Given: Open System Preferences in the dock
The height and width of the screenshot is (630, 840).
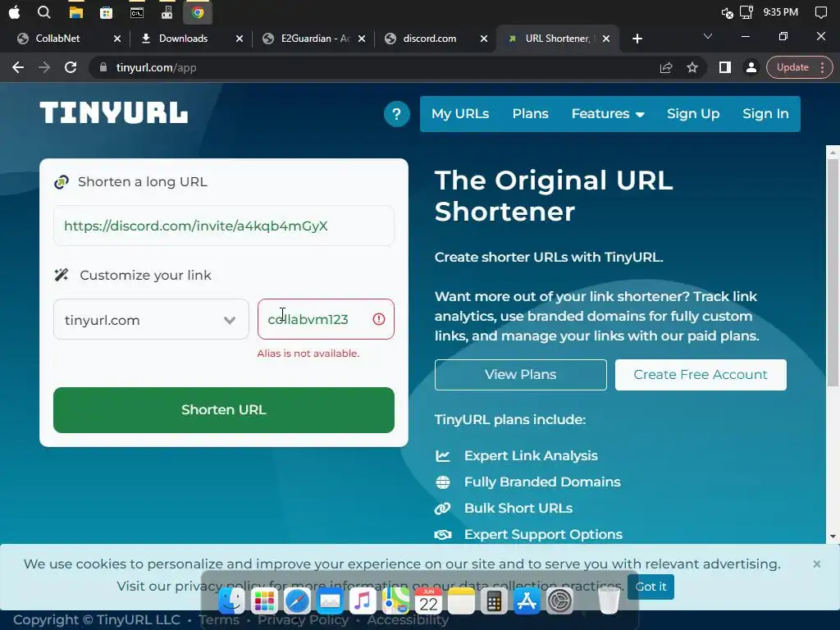Looking at the screenshot, I should 559,600.
